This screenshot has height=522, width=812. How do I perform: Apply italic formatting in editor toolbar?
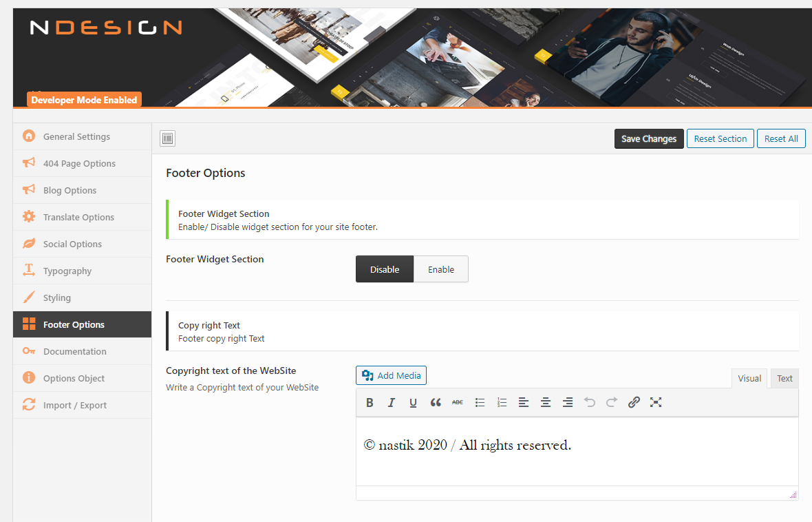click(392, 403)
